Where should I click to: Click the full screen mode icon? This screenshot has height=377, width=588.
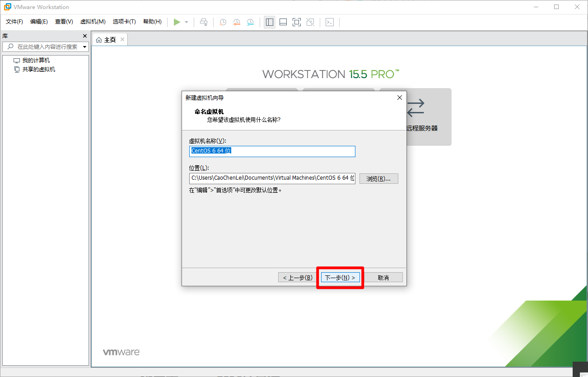point(297,22)
